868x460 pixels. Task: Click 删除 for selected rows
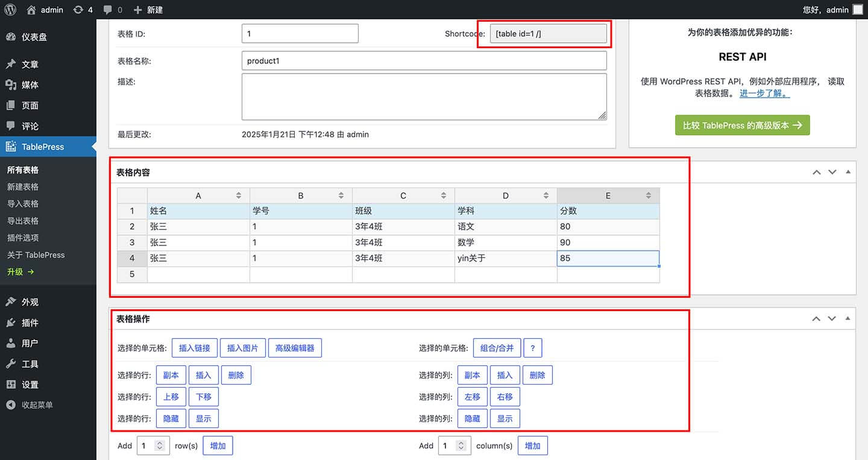pyautogui.click(x=236, y=375)
